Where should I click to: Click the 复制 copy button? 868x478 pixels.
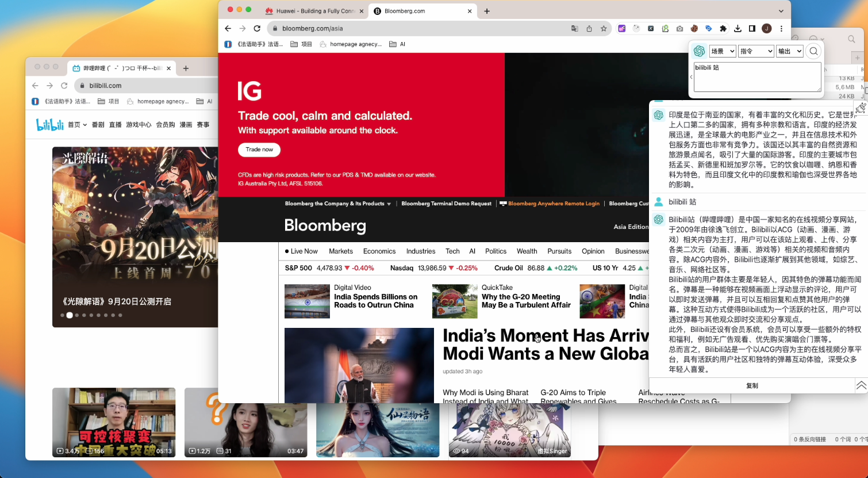click(752, 385)
